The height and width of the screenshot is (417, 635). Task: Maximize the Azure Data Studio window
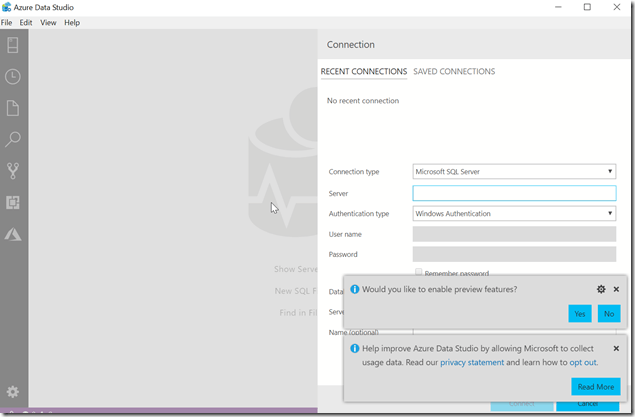[587, 7]
